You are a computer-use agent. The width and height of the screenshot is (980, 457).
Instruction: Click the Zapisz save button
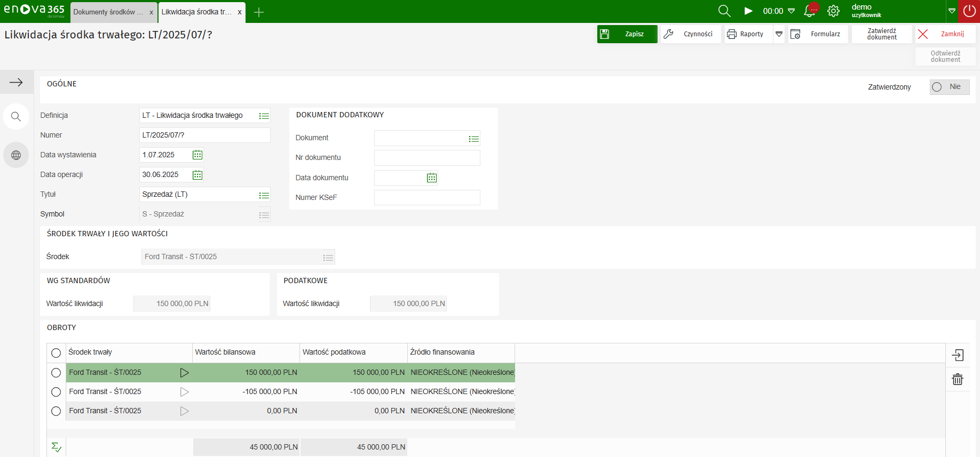[627, 34]
